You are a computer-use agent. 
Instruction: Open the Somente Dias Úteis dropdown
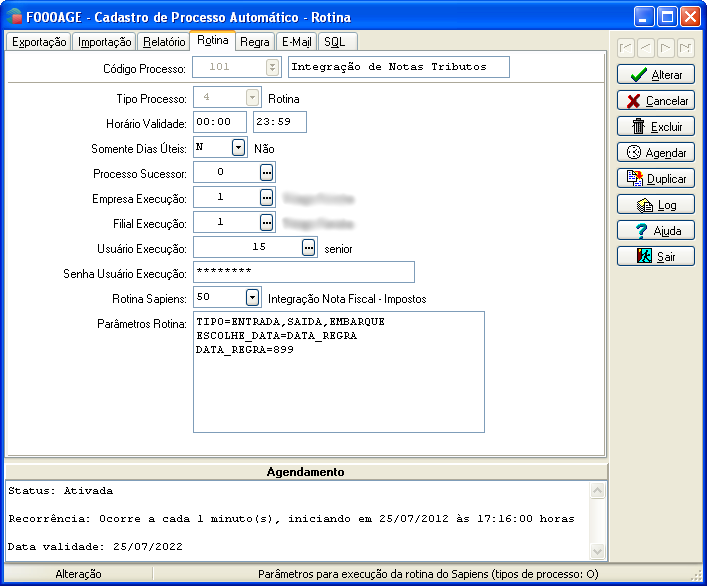coord(239,147)
